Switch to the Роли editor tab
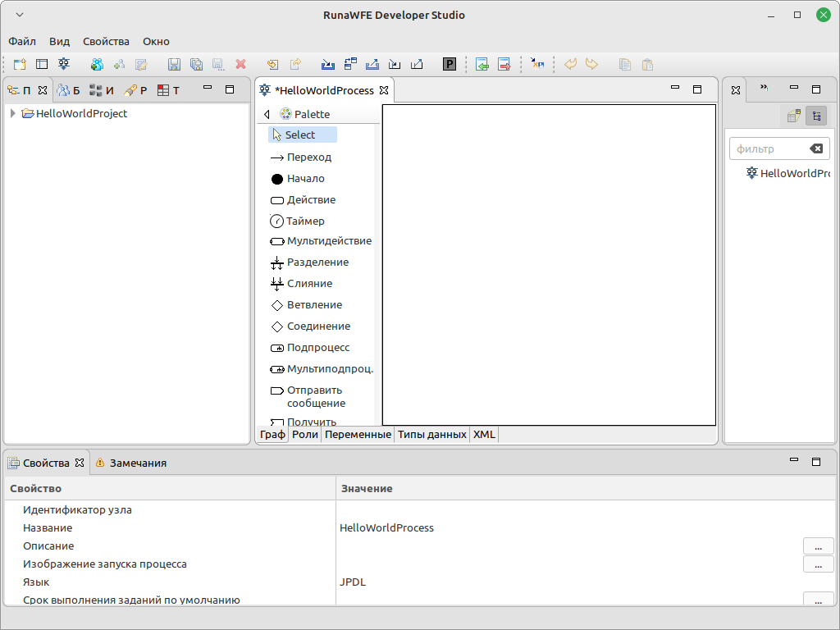The width and height of the screenshot is (840, 630). [305, 435]
